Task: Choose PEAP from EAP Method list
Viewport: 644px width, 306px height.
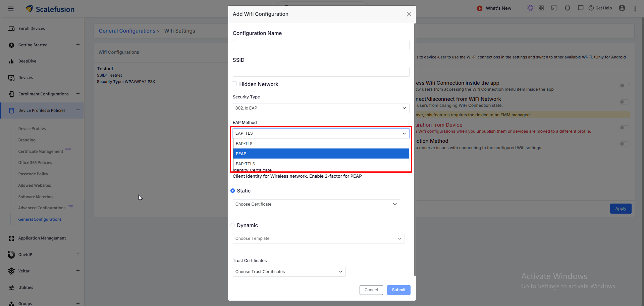Action: click(x=321, y=154)
